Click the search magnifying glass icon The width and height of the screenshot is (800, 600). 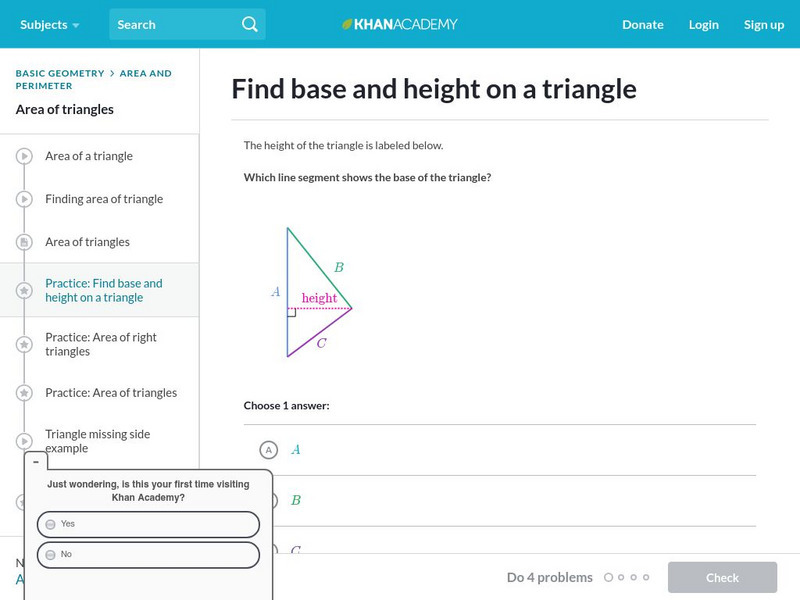click(250, 24)
